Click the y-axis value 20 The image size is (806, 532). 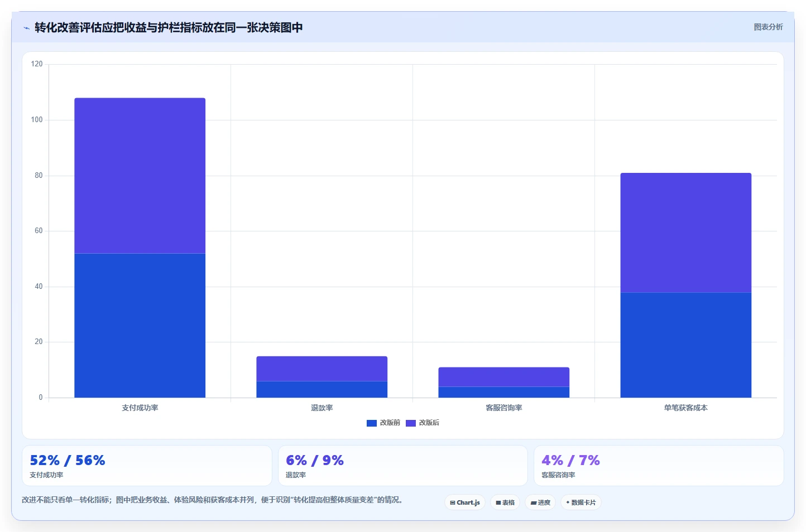click(39, 342)
